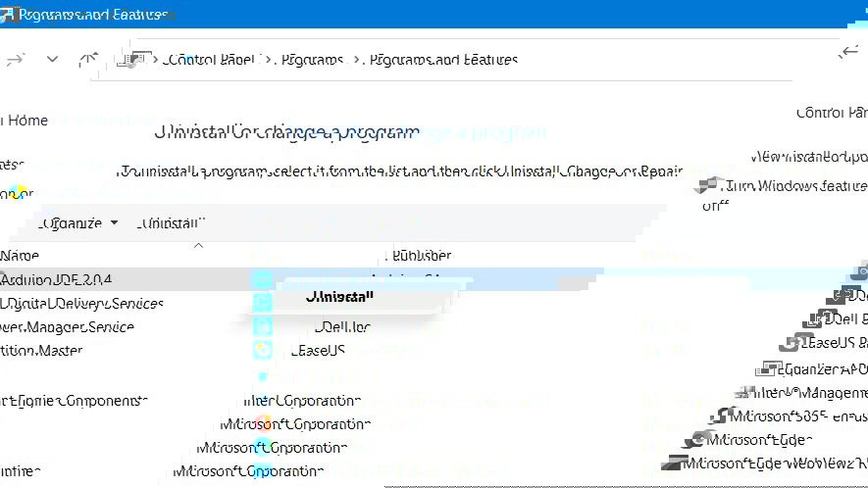868x488 pixels.
Task: Expand the chevron after Programs breadcrumb
Action: click(356, 59)
